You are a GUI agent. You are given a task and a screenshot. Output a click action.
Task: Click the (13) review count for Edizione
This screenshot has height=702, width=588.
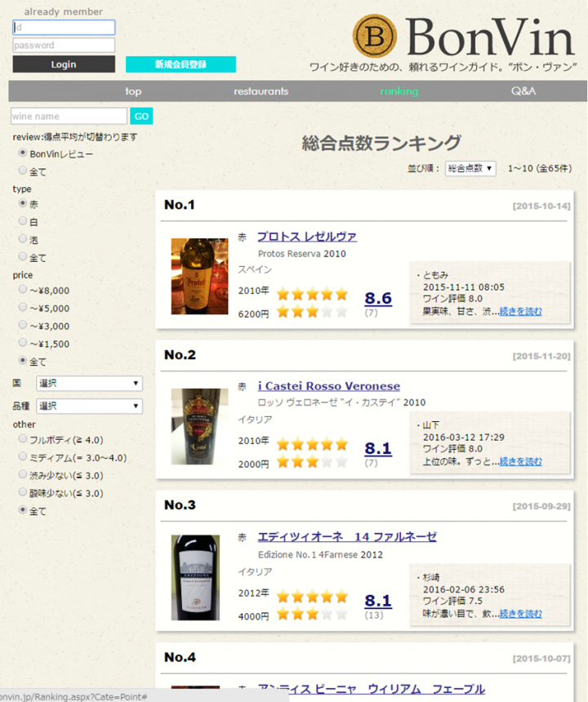coord(374,615)
